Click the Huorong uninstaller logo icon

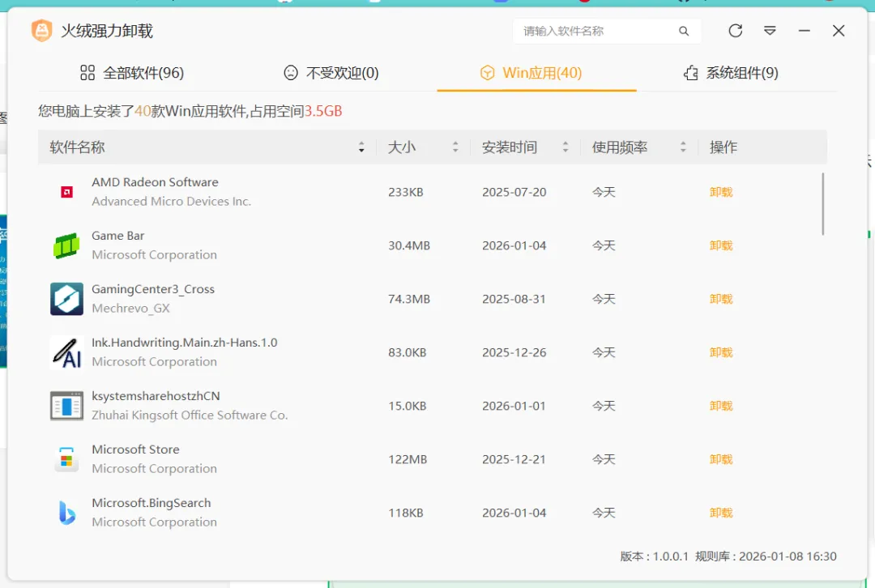(x=42, y=31)
